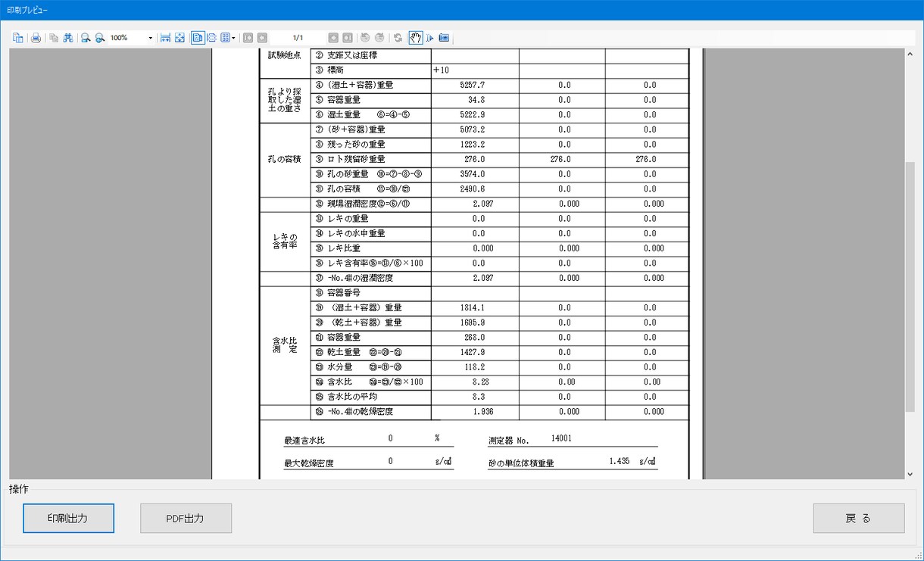Click the PDF出力 button
Image resolution: width=924 pixels, height=561 pixels.
[x=186, y=519]
